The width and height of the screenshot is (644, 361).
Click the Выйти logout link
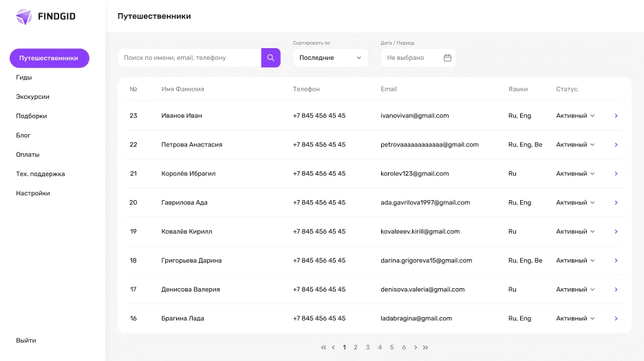(x=26, y=340)
